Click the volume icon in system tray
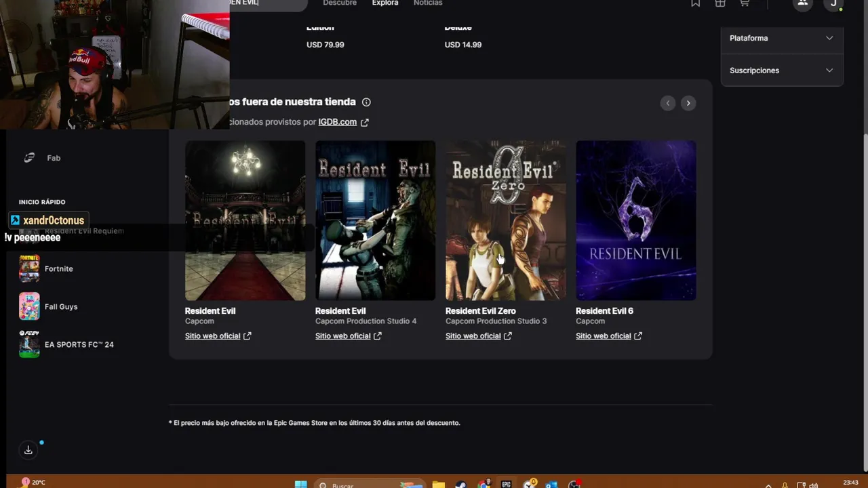Viewport: 868px width, 488px height. [x=813, y=485]
